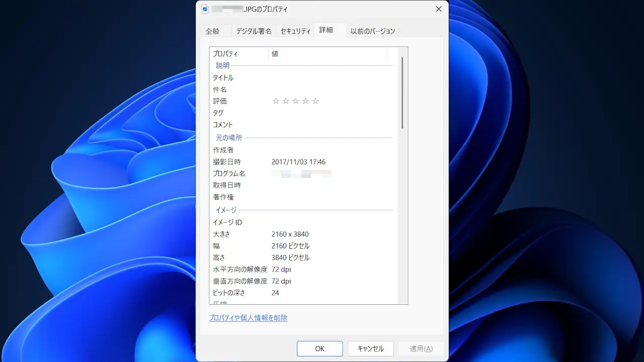Close the properties dialog with the X button

click(x=439, y=9)
